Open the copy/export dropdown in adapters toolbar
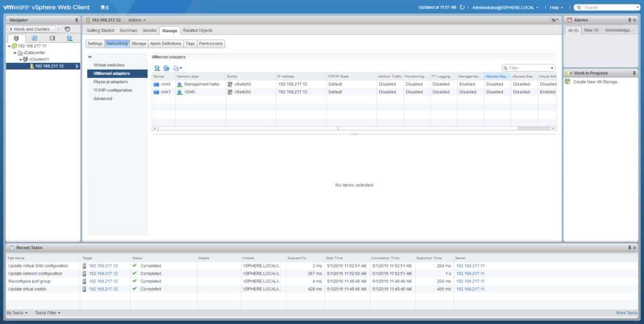Image resolution: width=644 pixels, height=324 pixels. point(177,68)
